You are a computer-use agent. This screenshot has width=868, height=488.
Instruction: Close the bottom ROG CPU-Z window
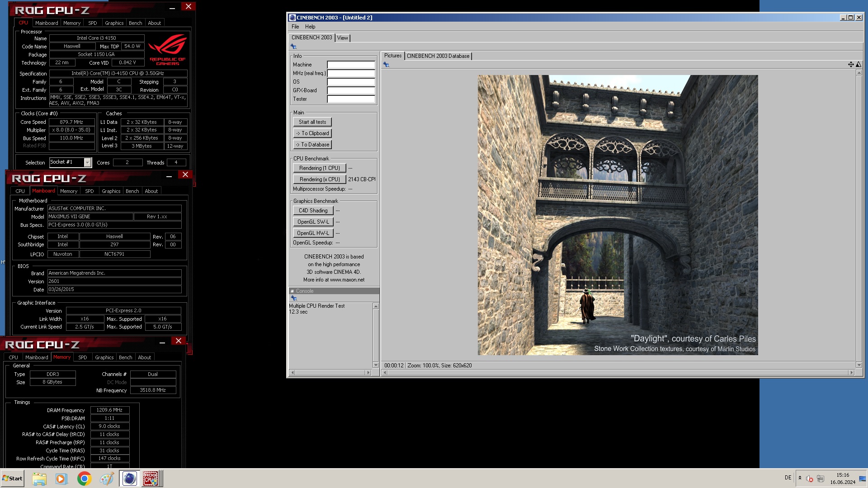(x=179, y=341)
